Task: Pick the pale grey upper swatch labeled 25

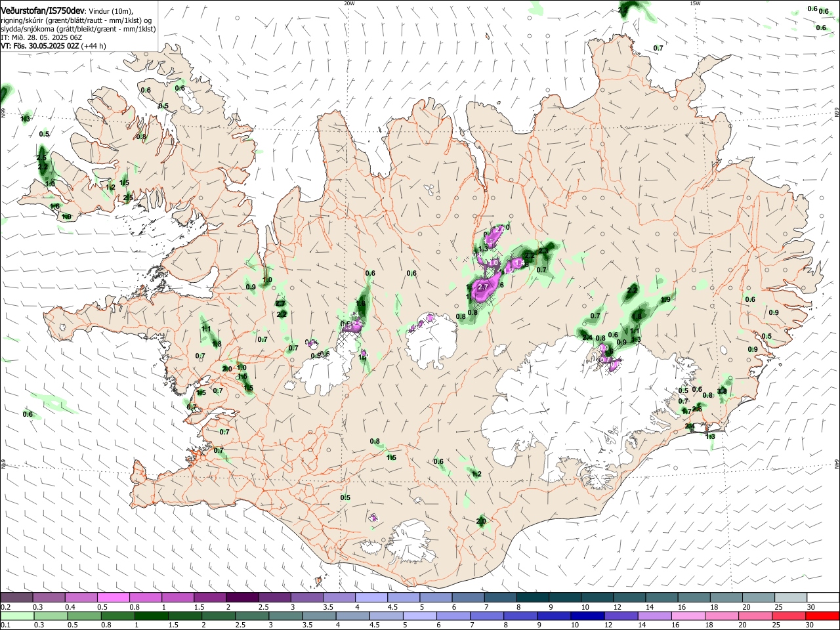Action: 791,597
